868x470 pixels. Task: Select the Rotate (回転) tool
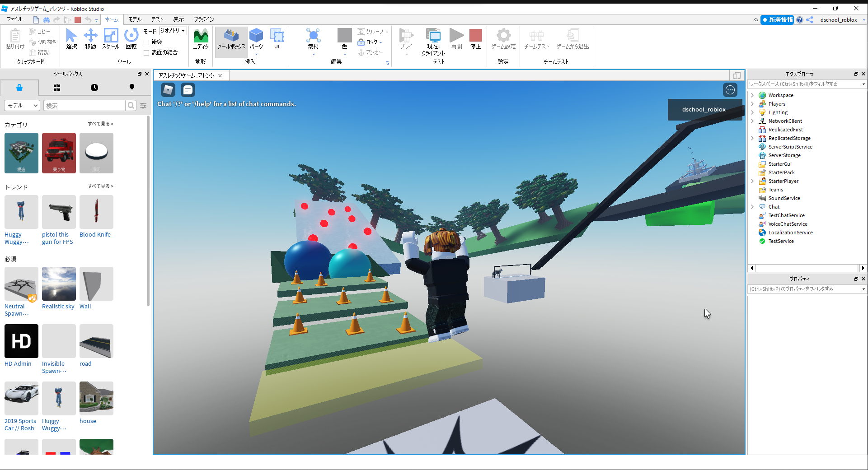[131, 38]
